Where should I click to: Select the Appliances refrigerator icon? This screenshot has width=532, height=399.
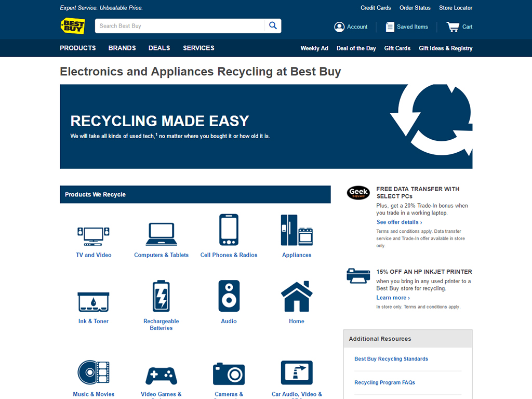tap(297, 230)
